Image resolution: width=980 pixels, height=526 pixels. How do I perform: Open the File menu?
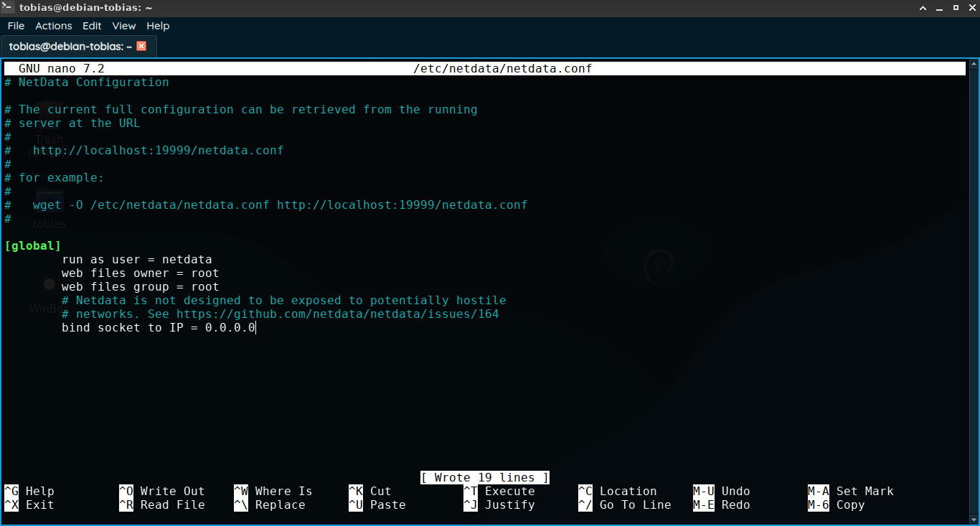pyautogui.click(x=16, y=26)
